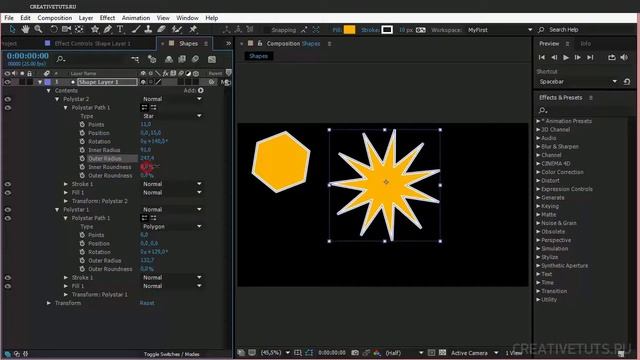Select the Hand tool
The width and height of the screenshot is (640, 360).
pyautogui.click(x=25, y=29)
